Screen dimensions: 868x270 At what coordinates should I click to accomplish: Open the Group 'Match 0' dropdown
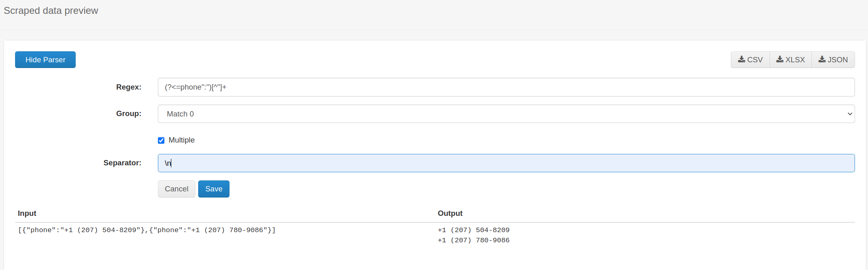point(506,114)
